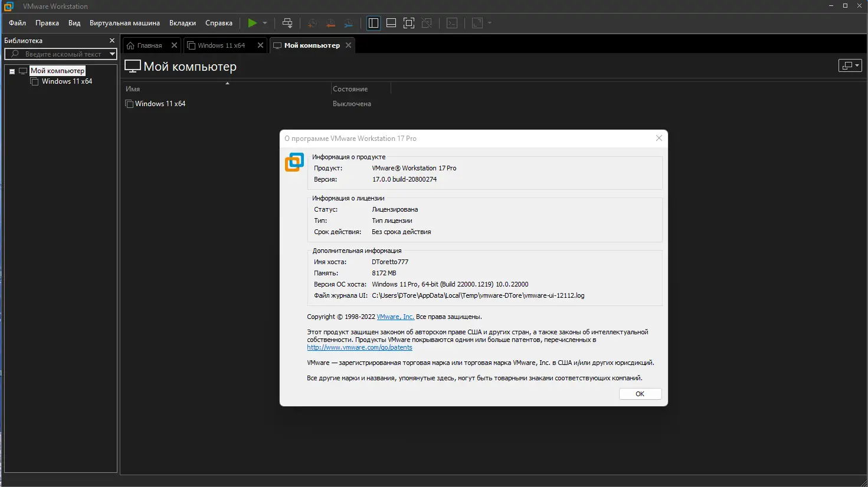Viewport: 868px width, 487px height.
Task: Click the revert to snapshot icon
Action: click(x=330, y=23)
